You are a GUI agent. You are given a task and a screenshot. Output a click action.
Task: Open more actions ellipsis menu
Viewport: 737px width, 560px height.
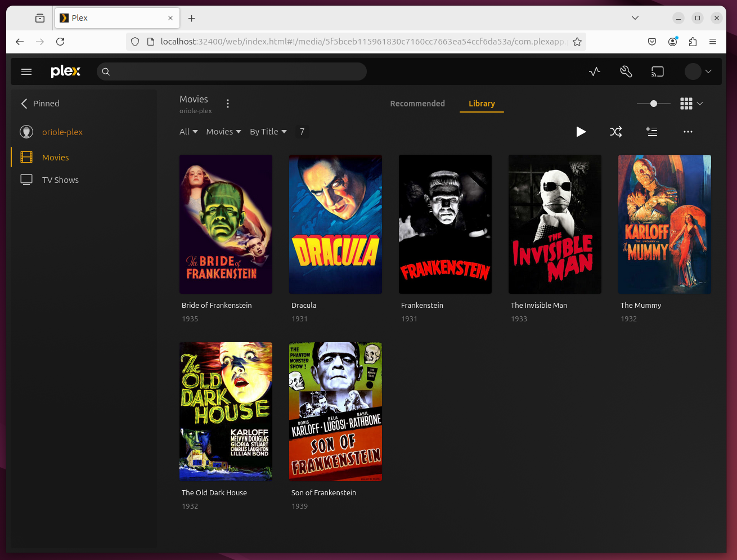[687, 132]
